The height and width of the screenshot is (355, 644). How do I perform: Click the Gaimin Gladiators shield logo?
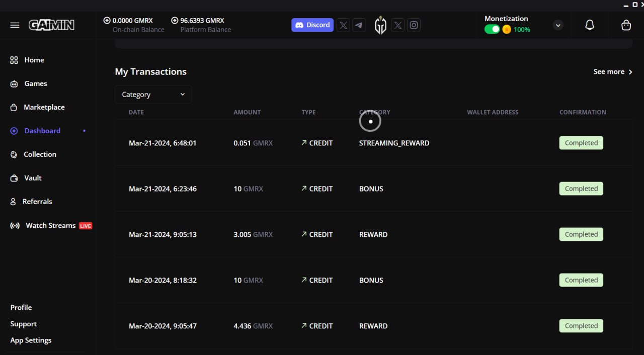[380, 25]
